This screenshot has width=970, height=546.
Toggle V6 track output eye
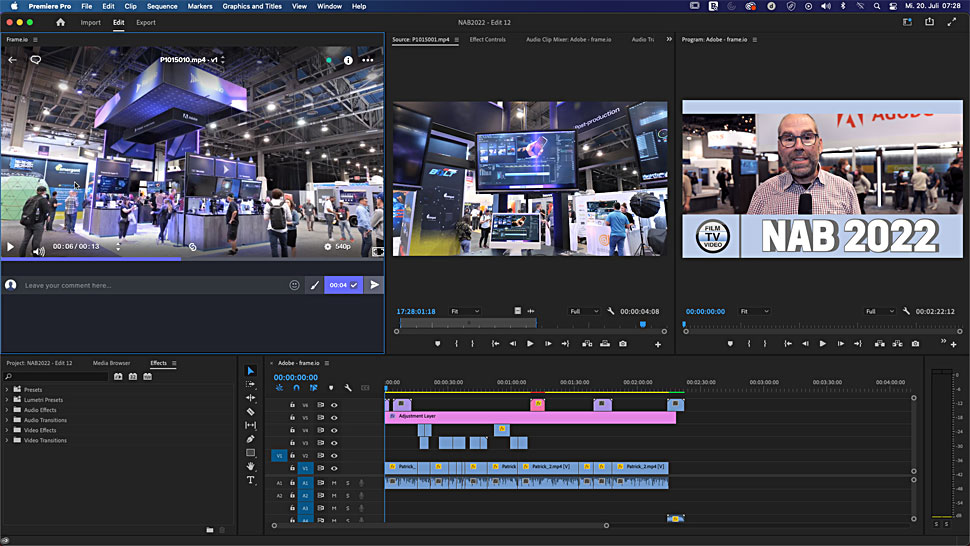334,405
